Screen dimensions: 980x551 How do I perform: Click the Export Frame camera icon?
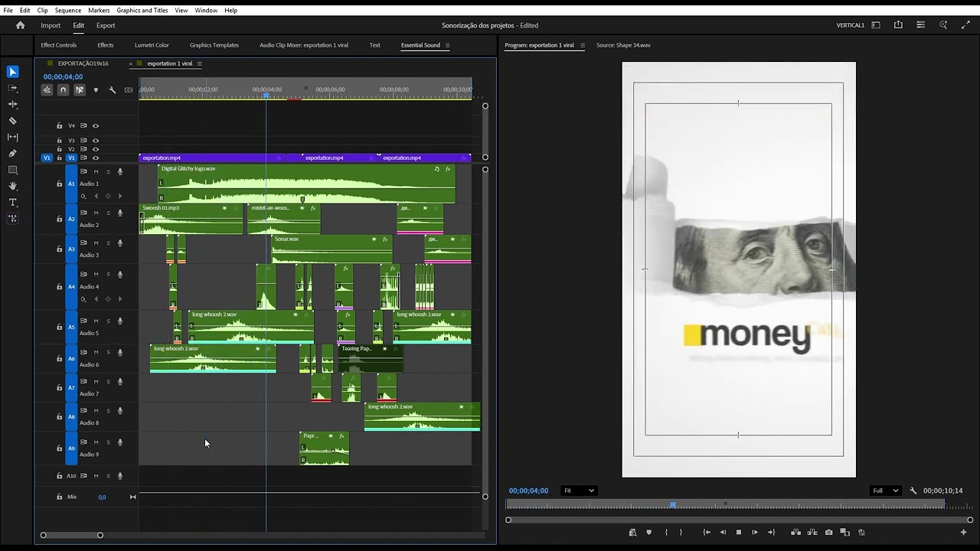tap(828, 533)
